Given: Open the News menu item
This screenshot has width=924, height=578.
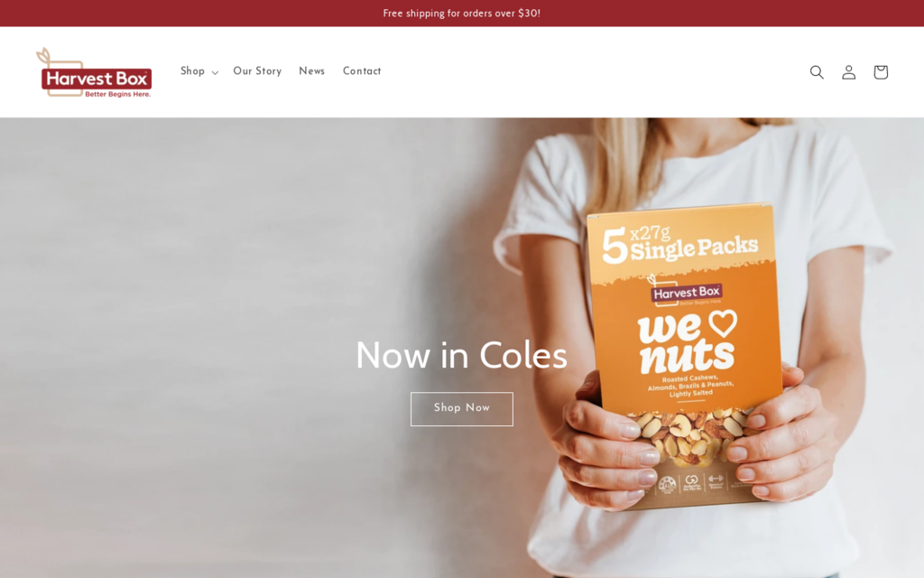Looking at the screenshot, I should click(311, 71).
